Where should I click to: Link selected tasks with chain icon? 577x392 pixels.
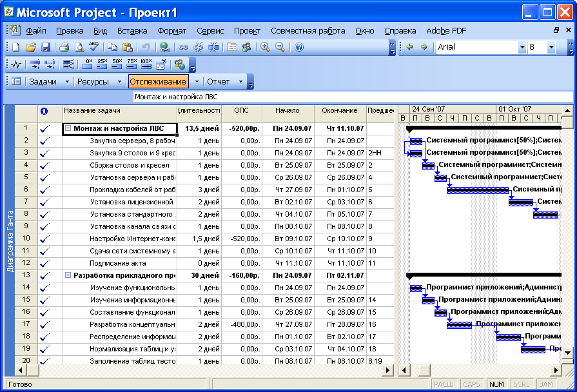(183, 47)
